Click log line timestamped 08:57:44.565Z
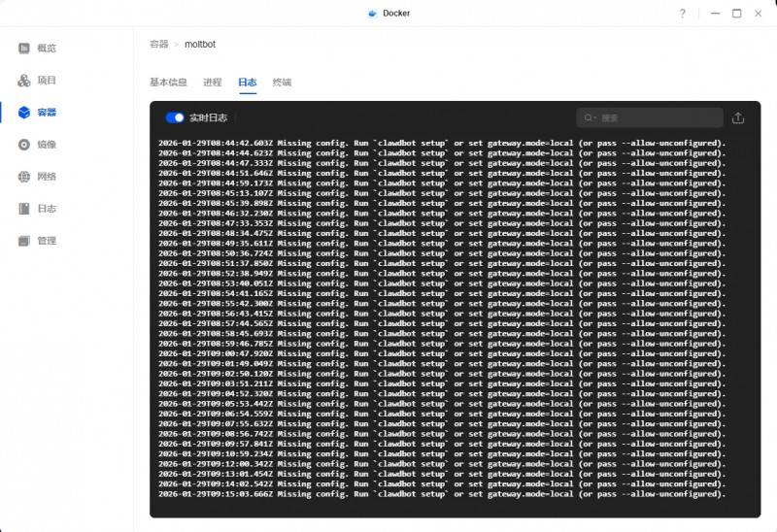The image size is (777, 532). [x=442, y=323]
